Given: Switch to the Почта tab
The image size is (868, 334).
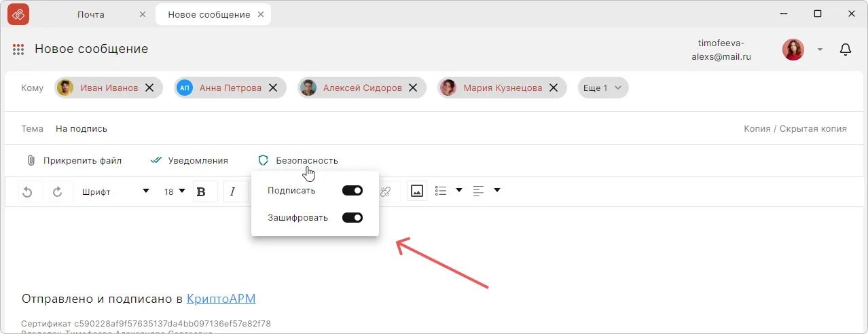Looking at the screenshot, I should pos(91,14).
